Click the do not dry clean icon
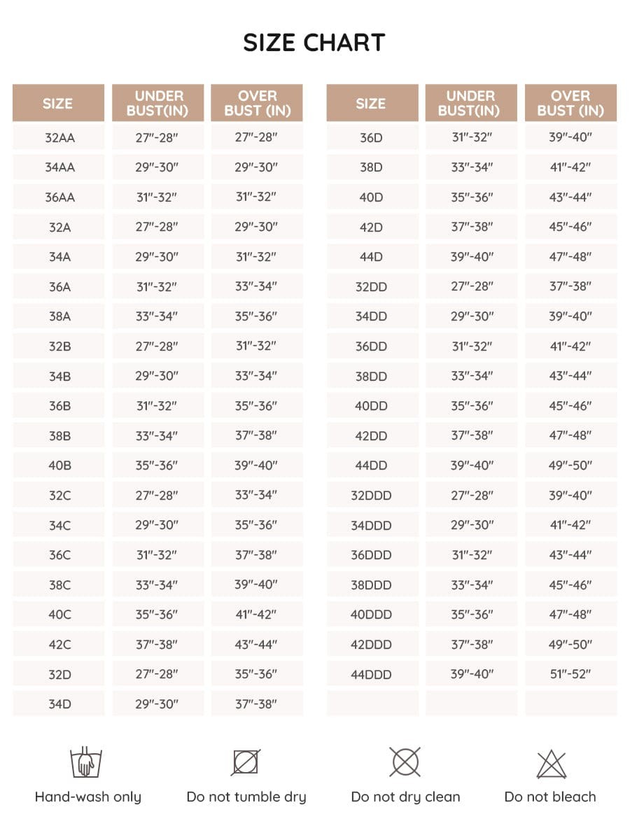The width and height of the screenshot is (630, 840). click(405, 762)
